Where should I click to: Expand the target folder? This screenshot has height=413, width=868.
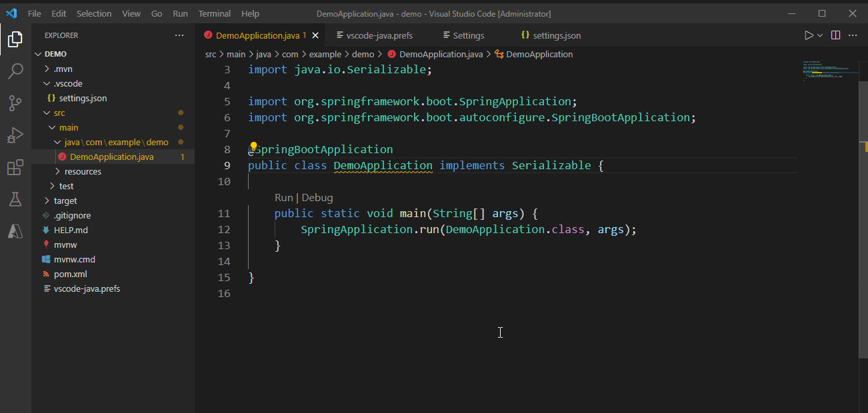point(65,201)
